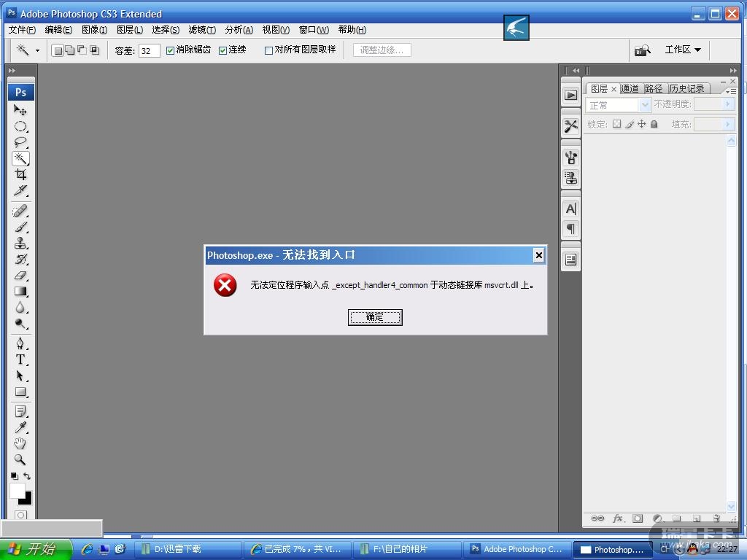
Task: Open the Paragraph panel icon
Action: 570,229
